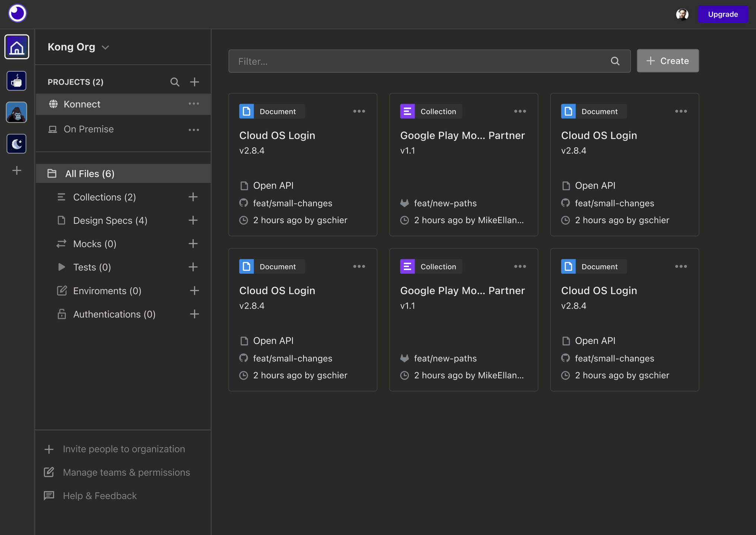Select the On Premise project

click(x=89, y=129)
